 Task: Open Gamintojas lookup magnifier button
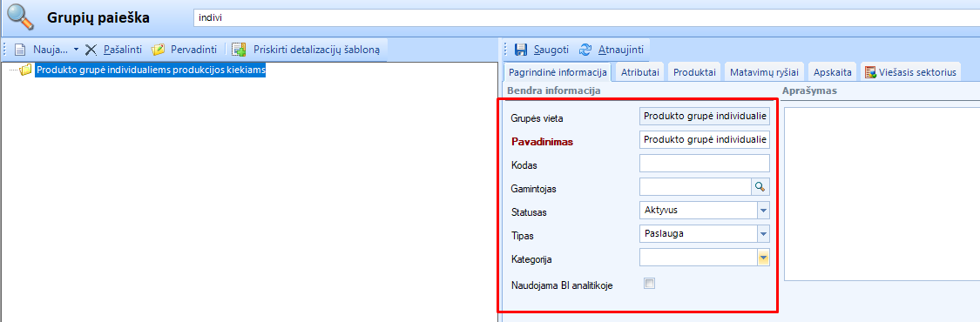click(760, 186)
